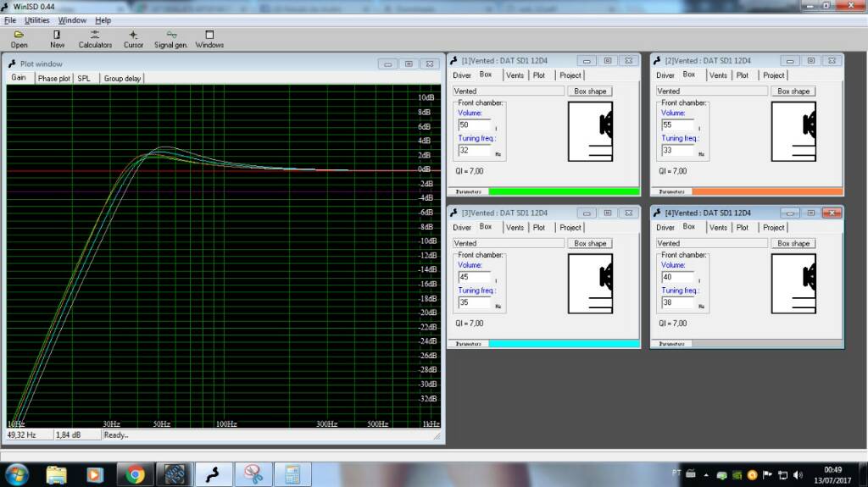Click the Volume field in project 2
Viewport: 868px width, 487px height.
click(x=677, y=125)
